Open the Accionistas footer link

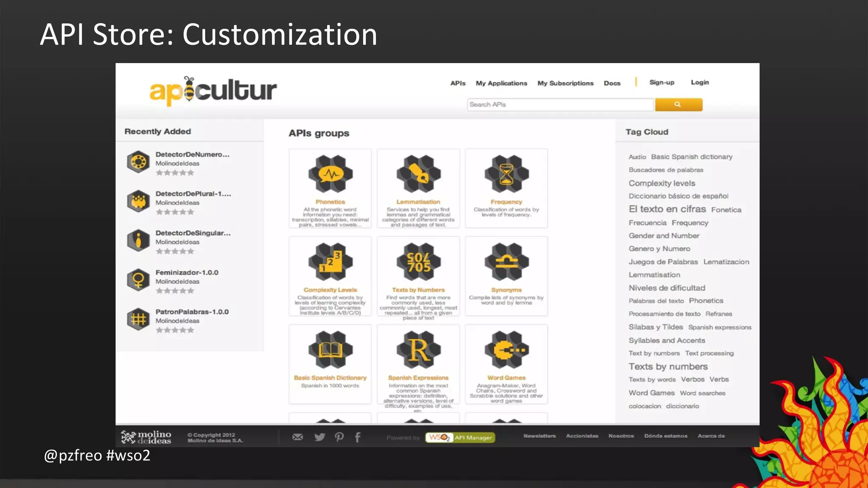coord(582,436)
